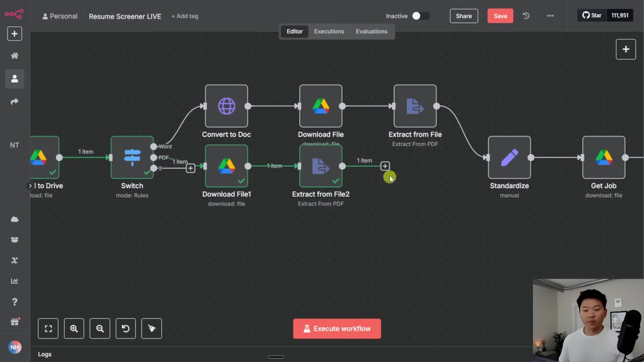Open the Personal user icon in sidebar
The height and width of the screenshot is (362, 644).
14,79
